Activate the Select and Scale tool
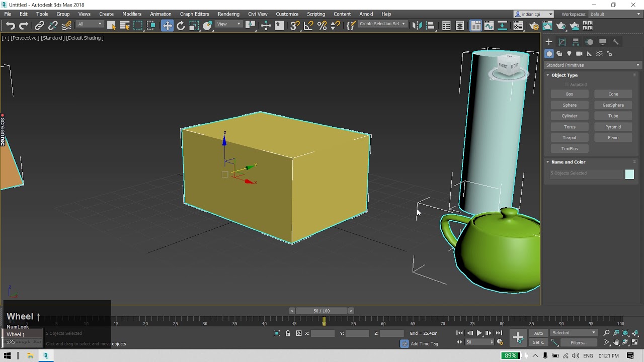Viewport: 644px width, 362px height. [x=194, y=26]
